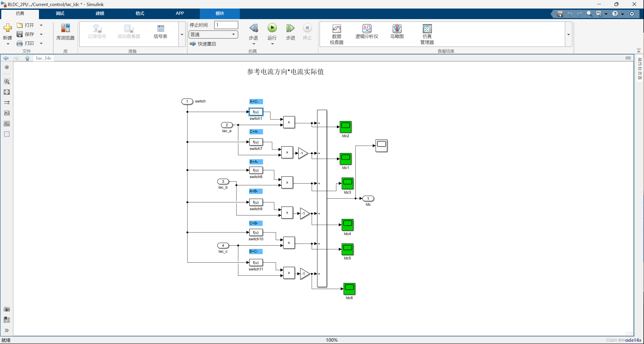Select the green Idc2 scope block

coord(345,127)
